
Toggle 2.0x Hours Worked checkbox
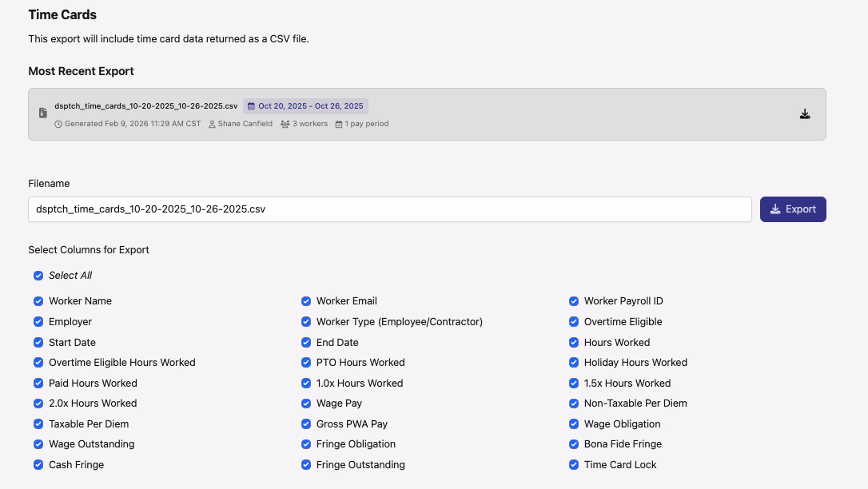click(38, 404)
